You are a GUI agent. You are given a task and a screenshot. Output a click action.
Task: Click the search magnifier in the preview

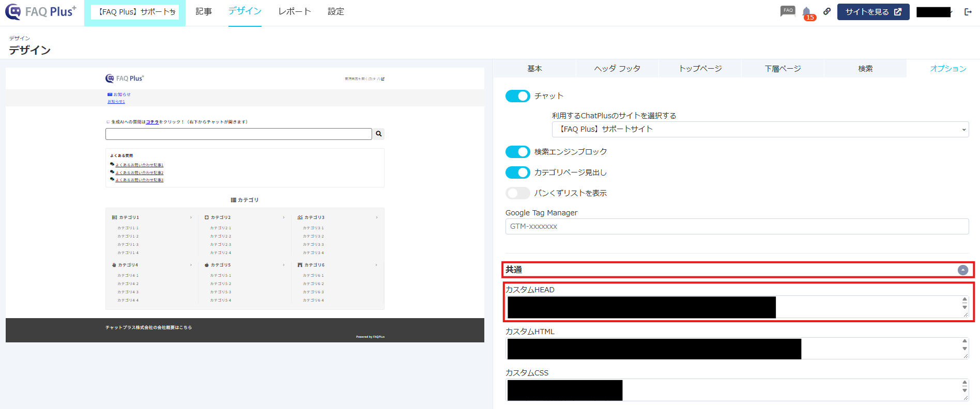pos(379,134)
